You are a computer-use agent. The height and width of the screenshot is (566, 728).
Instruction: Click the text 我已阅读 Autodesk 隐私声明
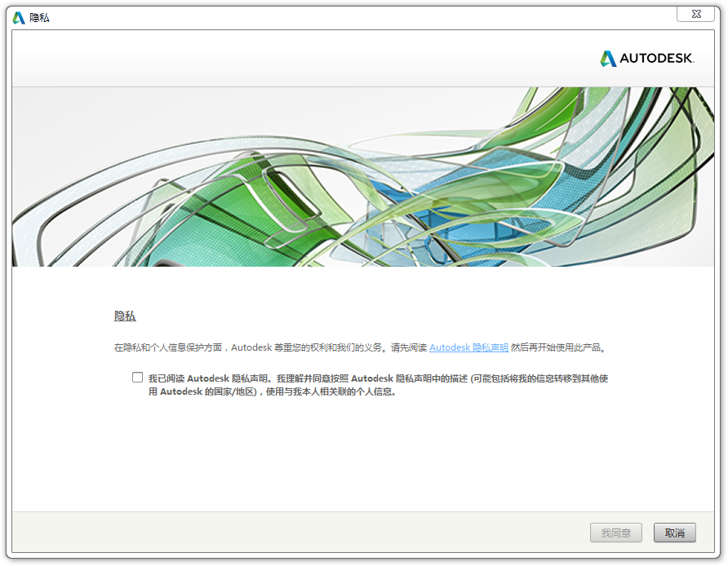point(210,378)
